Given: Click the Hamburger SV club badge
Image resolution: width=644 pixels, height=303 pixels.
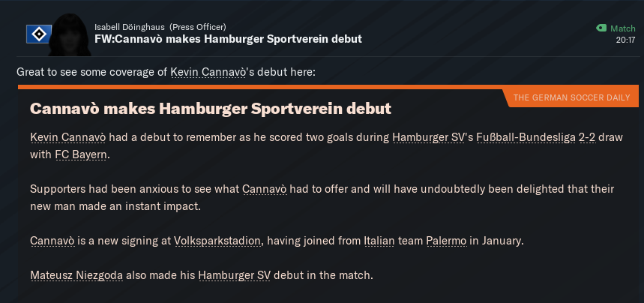Looking at the screenshot, I should (38, 34).
